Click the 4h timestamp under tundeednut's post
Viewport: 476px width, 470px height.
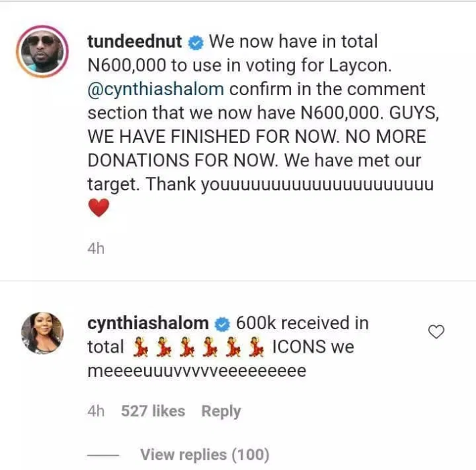coord(97,249)
